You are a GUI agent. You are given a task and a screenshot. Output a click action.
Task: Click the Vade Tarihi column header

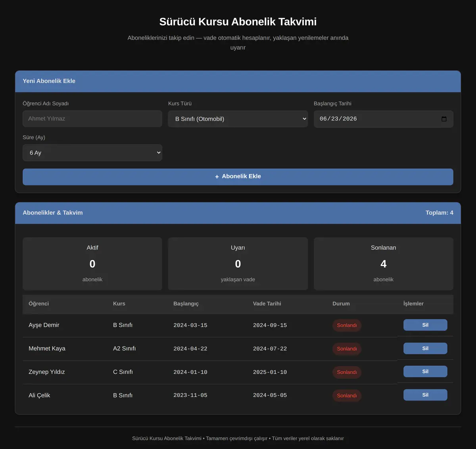coord(267,303)
